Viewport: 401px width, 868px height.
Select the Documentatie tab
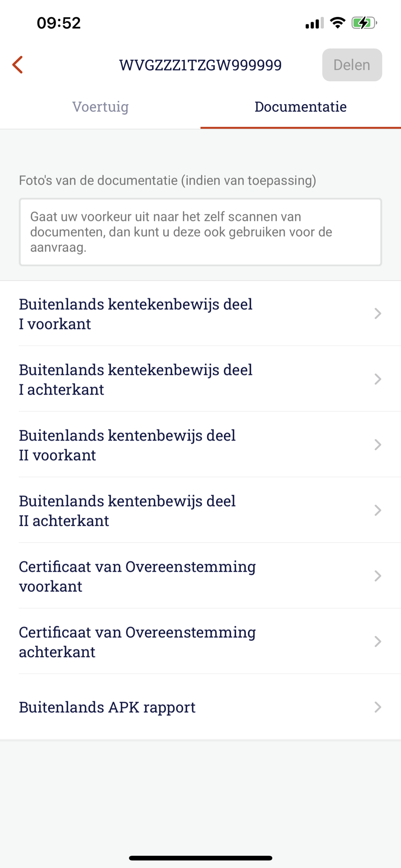pos(300,107)
